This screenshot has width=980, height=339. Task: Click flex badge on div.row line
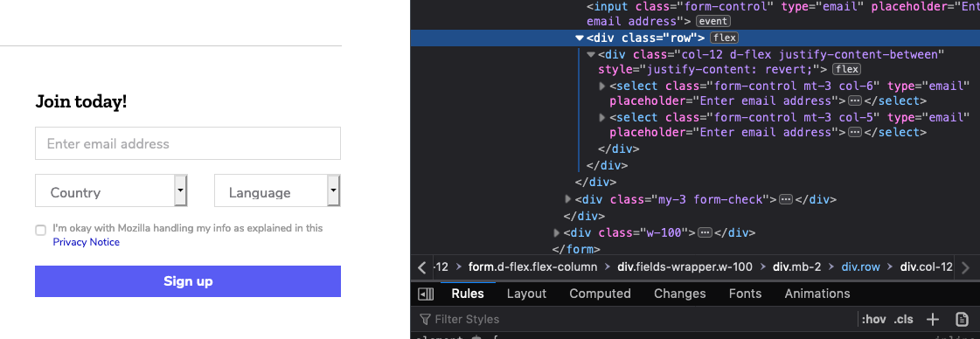pyautogui.click(x=725, y=38)
